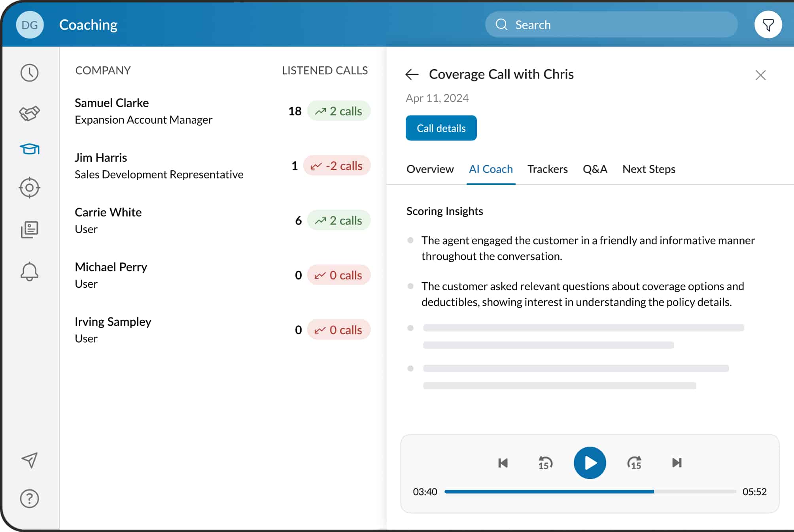
Task: Click the audio progress bar
Action: (x=590, y=492)
